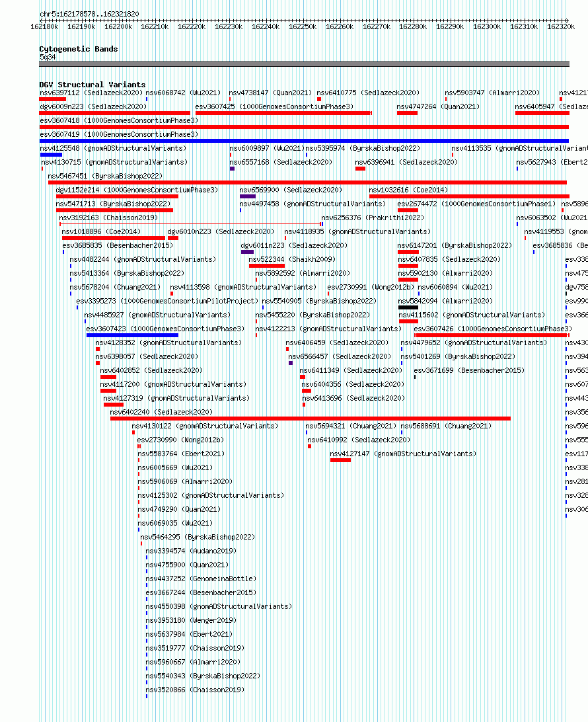Click nsv3953180 (Wenger2019) label
The width and height of the screenshot is (588, 722).
coord(191,620)
